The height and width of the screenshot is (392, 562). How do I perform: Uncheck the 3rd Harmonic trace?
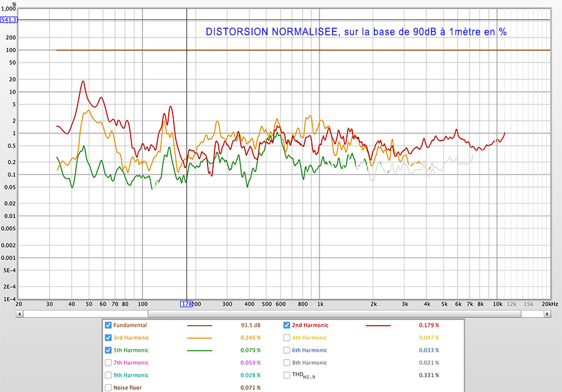[x=108, y=338]
